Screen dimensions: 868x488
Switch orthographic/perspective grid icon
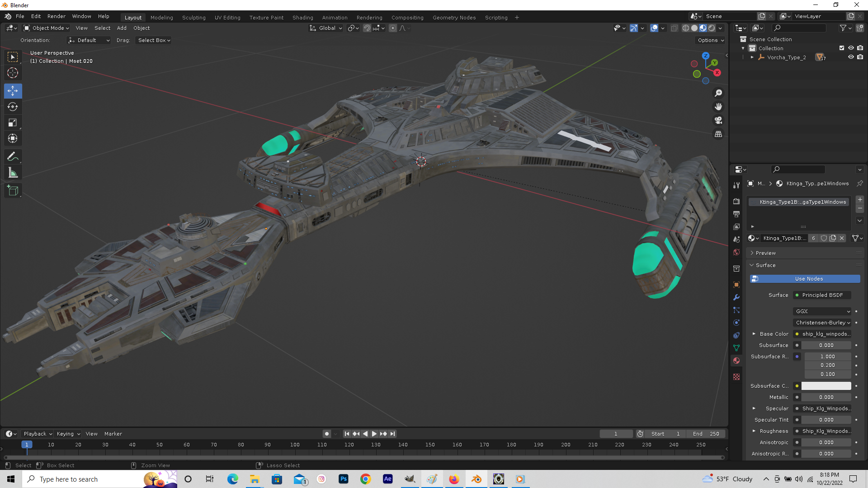718,134
